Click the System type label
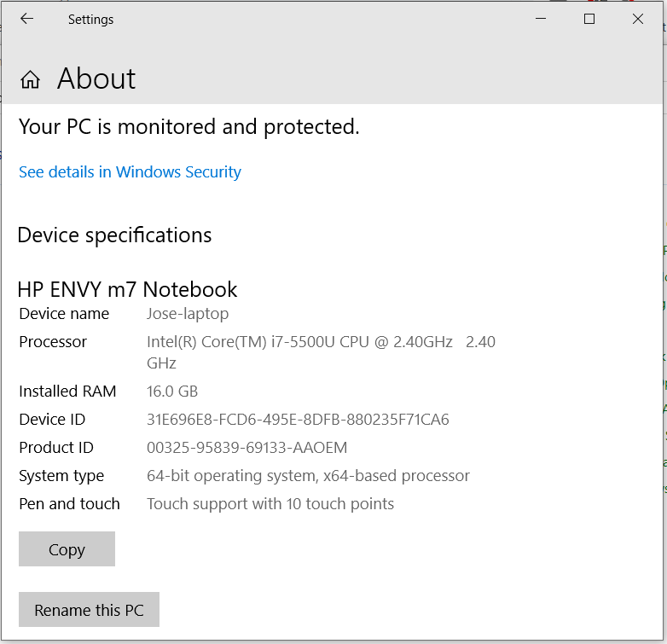 point(61,476)
